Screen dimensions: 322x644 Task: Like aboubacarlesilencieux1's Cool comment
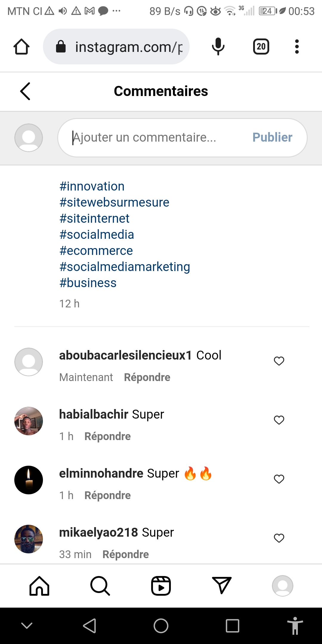279,361
